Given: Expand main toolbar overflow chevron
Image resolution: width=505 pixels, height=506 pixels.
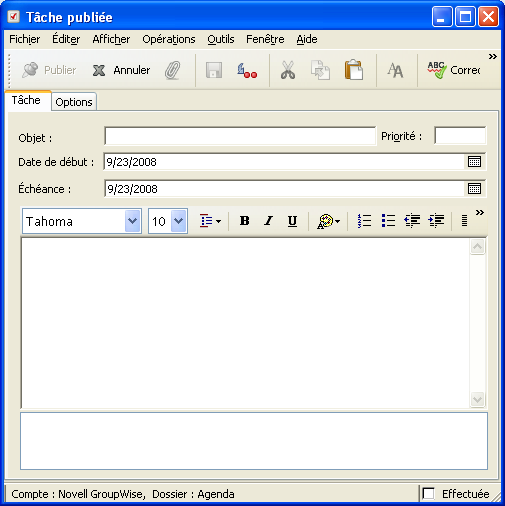Looking at the screenshot, I should point(493,57).
